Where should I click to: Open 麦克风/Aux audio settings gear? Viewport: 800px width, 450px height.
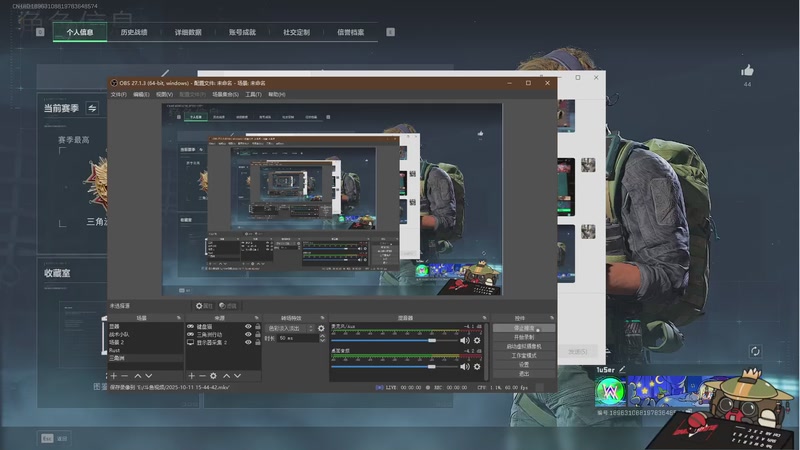(477, 340)
